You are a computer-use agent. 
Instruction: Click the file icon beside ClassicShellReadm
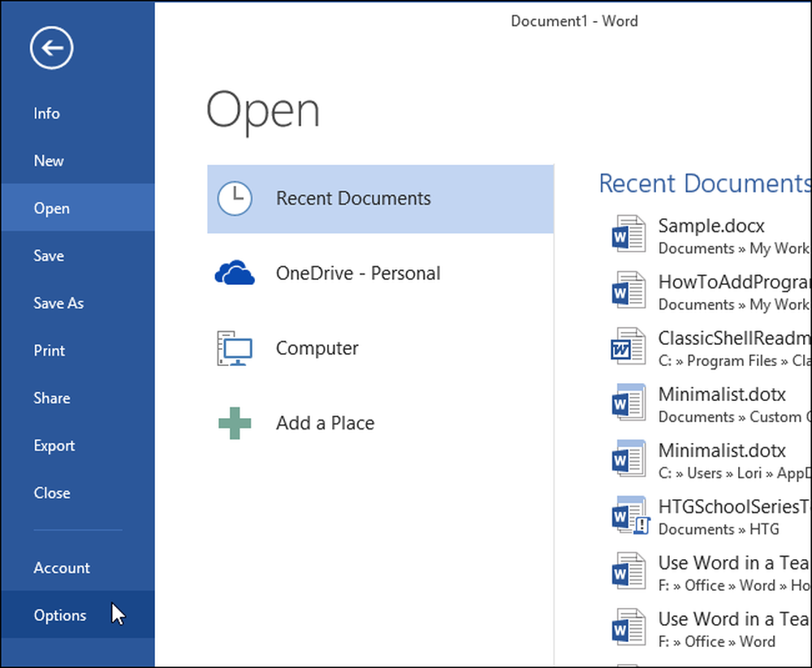pos(628,347)
